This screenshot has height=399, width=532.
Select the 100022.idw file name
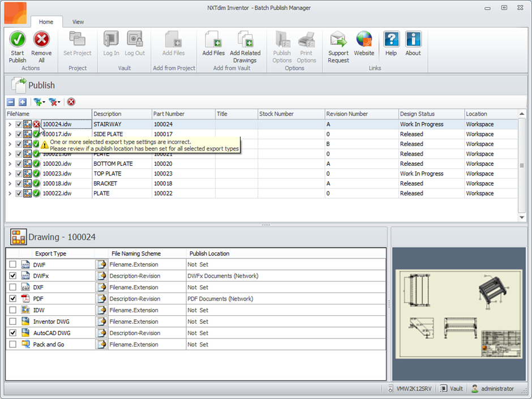(x=57, y=194)
